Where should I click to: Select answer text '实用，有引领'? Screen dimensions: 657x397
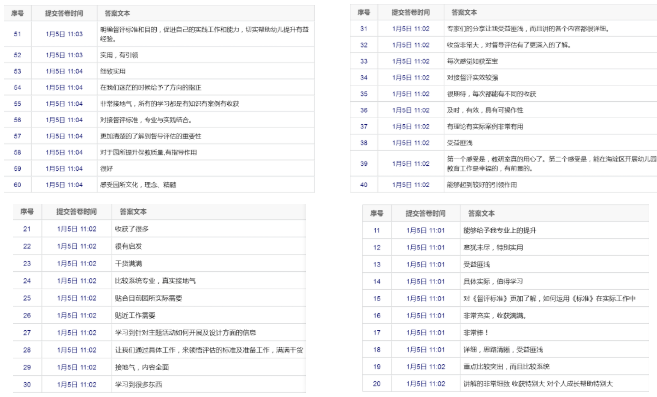click(x=119, y=55)
